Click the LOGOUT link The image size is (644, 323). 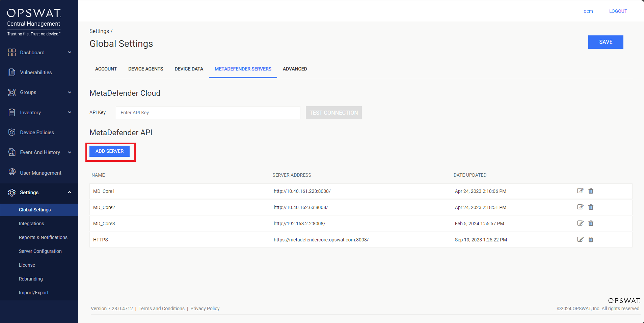618,11
